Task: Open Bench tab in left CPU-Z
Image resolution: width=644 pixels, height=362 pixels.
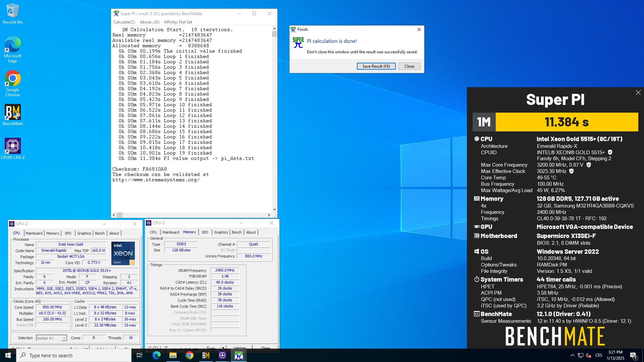Action: click(100, 233)
